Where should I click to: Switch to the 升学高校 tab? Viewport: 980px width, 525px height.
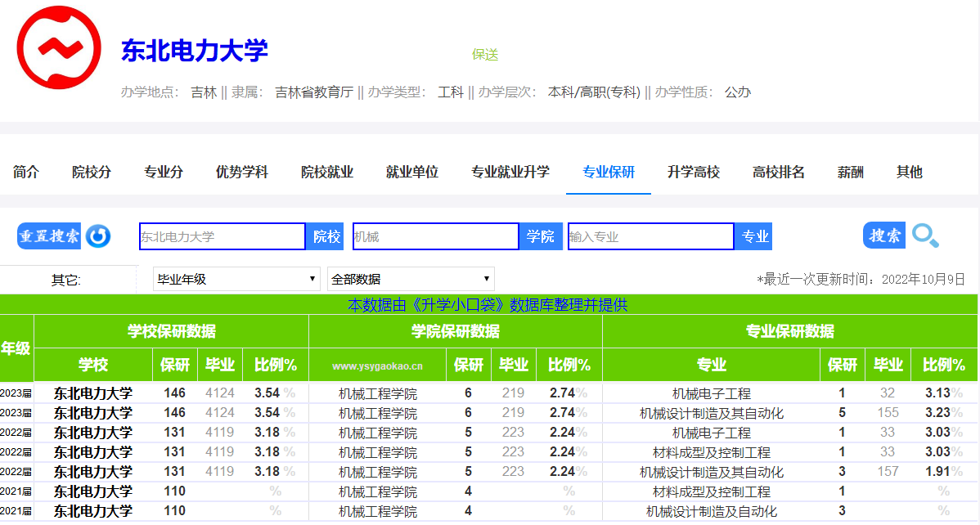pyautogui.click(x=694, y=172)
